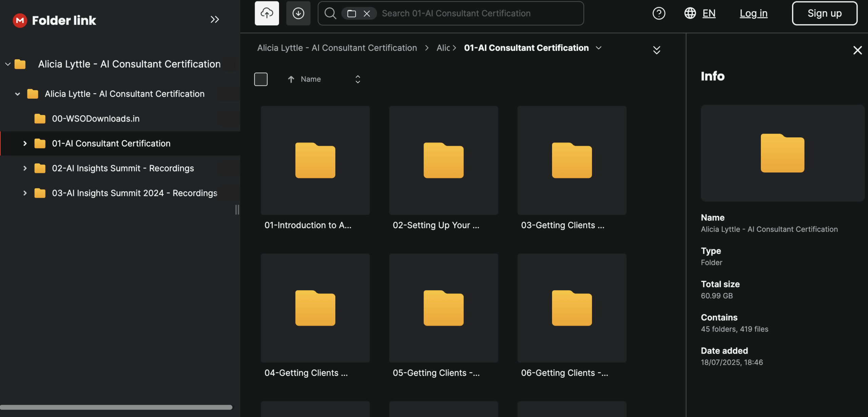Expand 02-AI Insights Summit - Recordings folder
This screenshot has width=868, height=417.
point(25,168)
